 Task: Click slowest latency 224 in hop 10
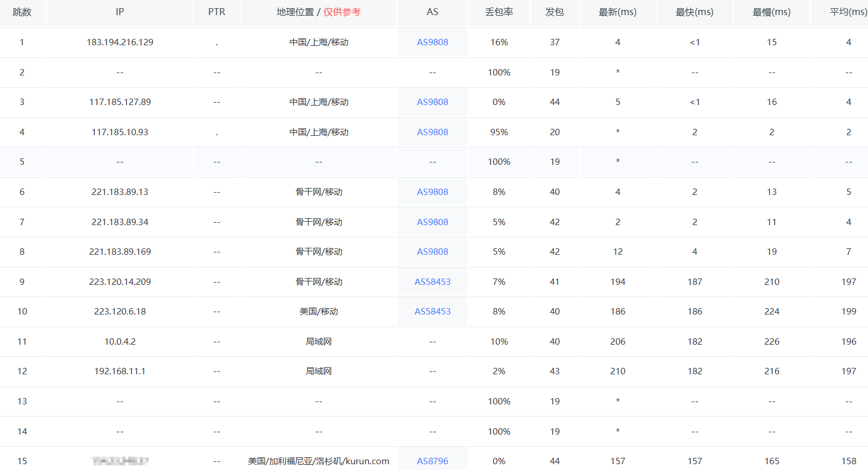772,312
